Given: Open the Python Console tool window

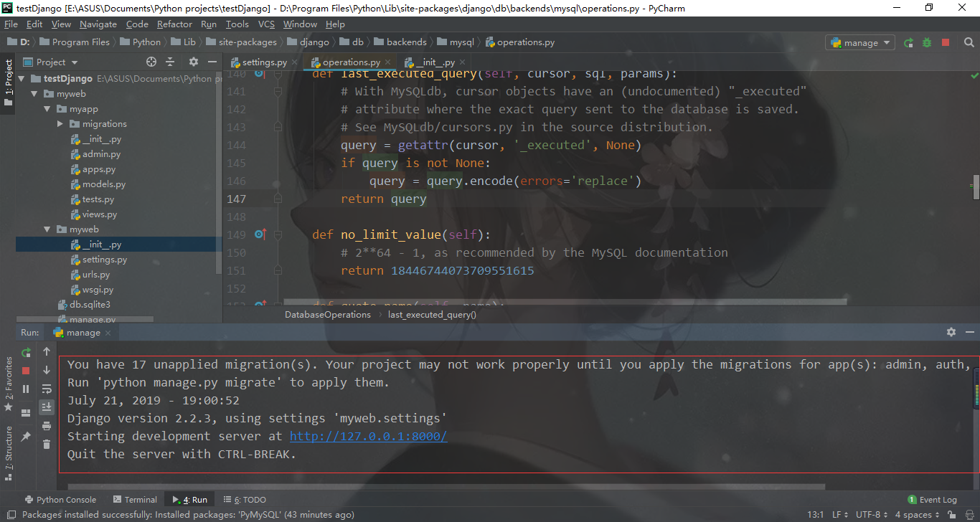Looking at the screenshot, I should pos(60,500).
